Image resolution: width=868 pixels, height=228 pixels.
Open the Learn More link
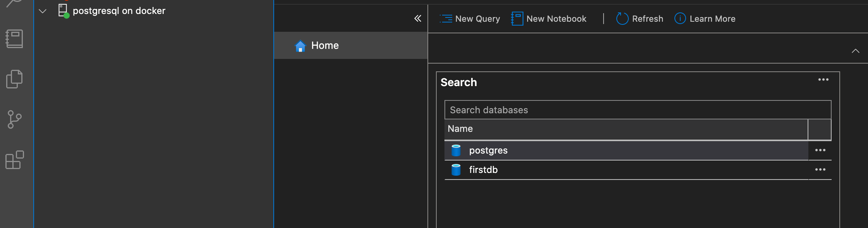[x=705, y=19]
